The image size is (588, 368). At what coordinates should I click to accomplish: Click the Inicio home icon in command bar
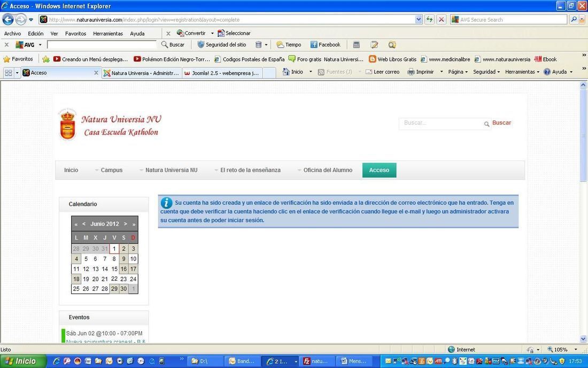tap(286, 72)
